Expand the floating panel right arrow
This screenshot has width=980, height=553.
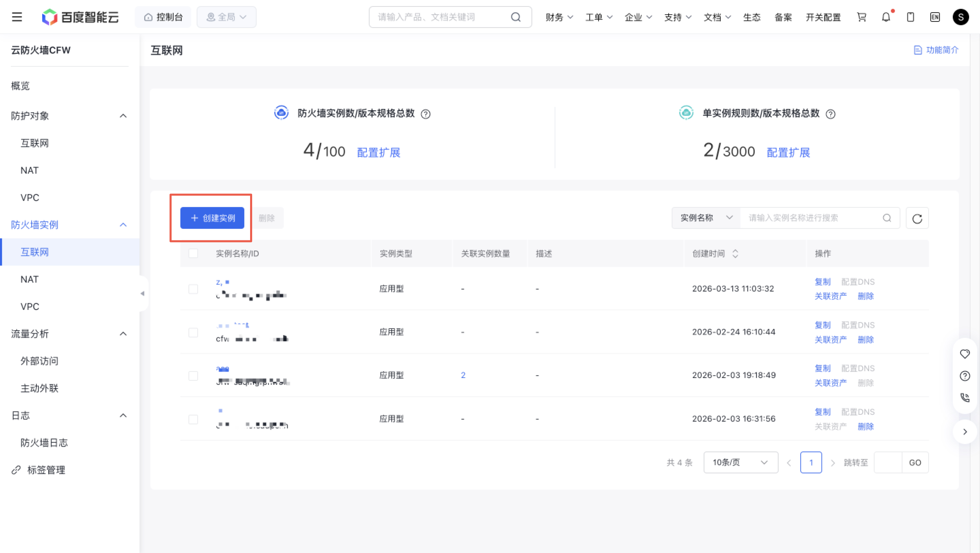pos(965,431)
